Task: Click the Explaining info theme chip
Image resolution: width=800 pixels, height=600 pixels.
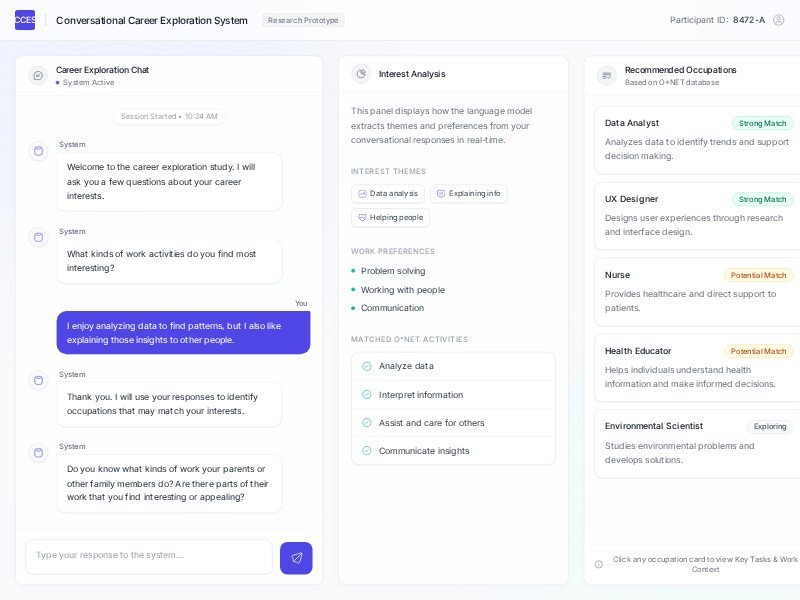Action: coord(468,194)
